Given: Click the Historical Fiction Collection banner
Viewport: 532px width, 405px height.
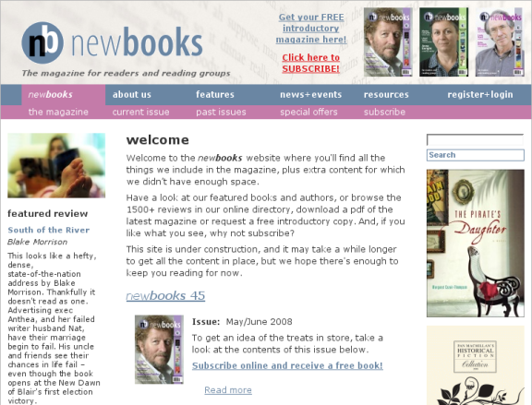Looking at the screenshot, I should (x=476, y=365).
